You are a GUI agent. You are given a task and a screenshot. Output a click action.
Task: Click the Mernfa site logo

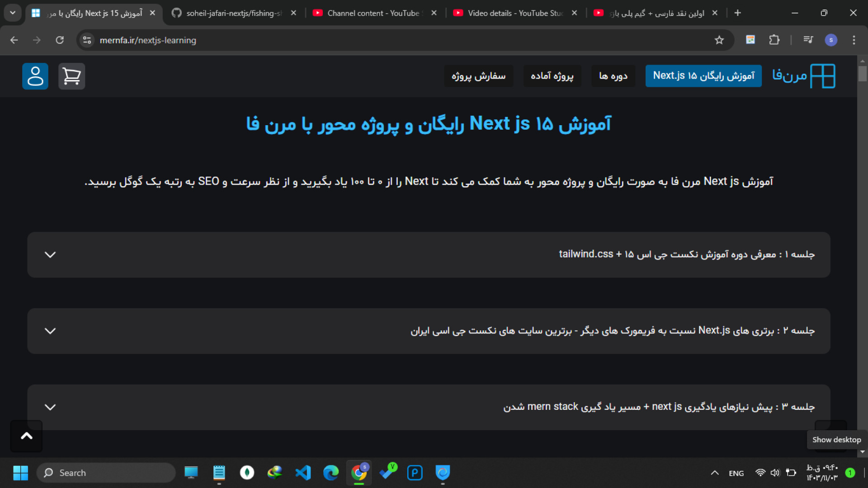[803, 76]
